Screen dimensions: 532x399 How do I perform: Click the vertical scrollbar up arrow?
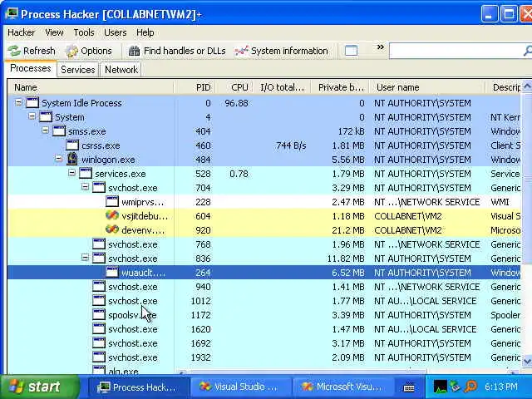pos(527,86)
